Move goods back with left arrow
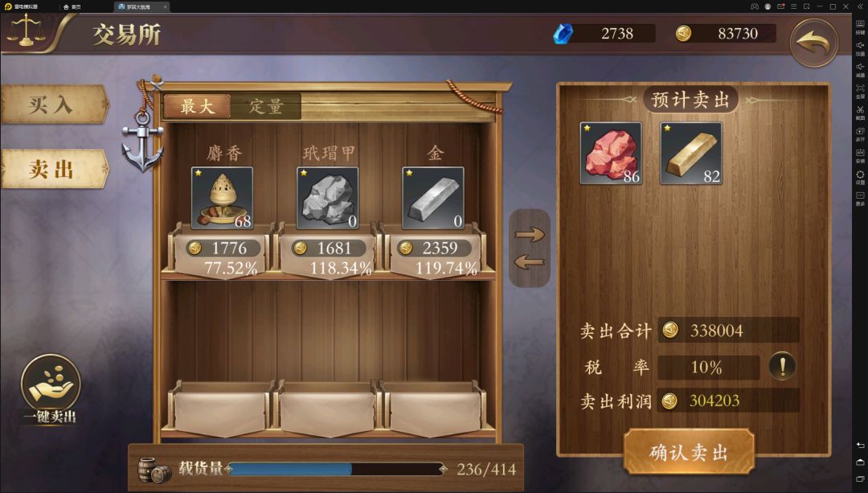Image resolution: width=868 pixels, height=493 pixels. pos(530,261)
